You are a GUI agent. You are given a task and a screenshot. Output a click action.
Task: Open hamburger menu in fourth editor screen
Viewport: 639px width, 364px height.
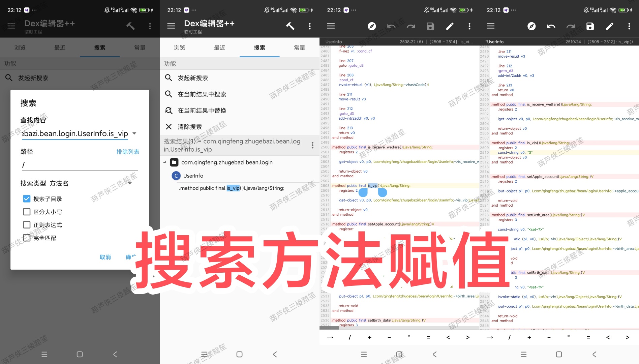click(x=491, y=26)
